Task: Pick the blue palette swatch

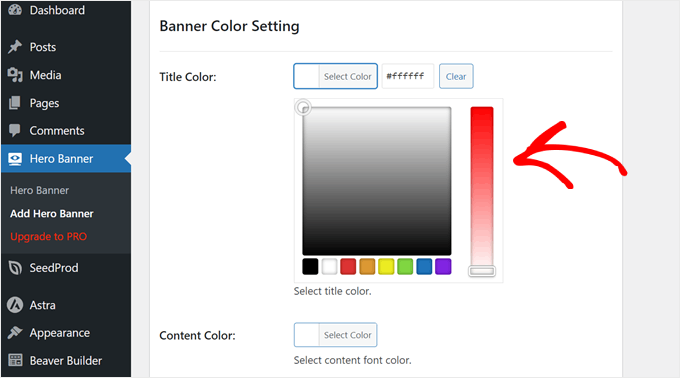Action: tap(424, 267)
